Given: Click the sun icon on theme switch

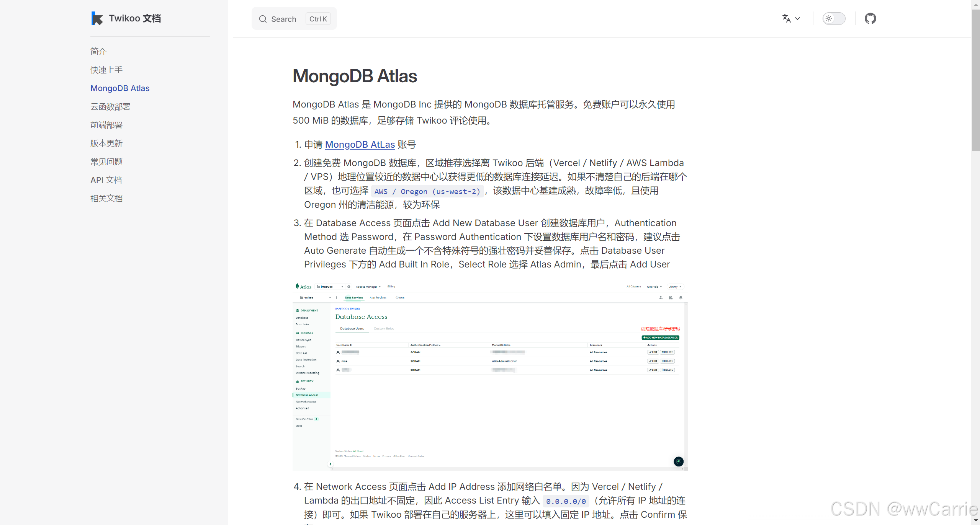Looking at the screenshot, I should pyautogui.click(x=829, y=18).
